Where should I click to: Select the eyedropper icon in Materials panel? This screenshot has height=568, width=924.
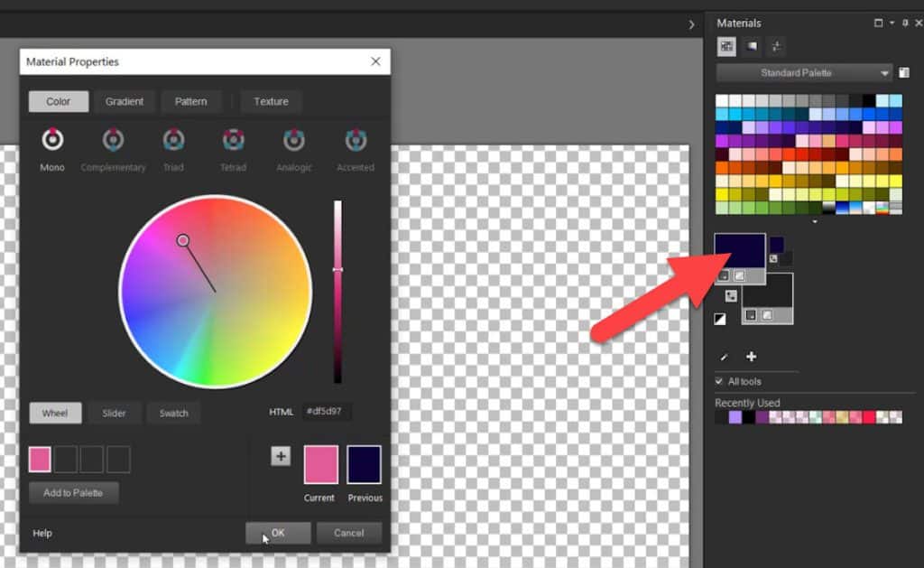click(722, 357)
